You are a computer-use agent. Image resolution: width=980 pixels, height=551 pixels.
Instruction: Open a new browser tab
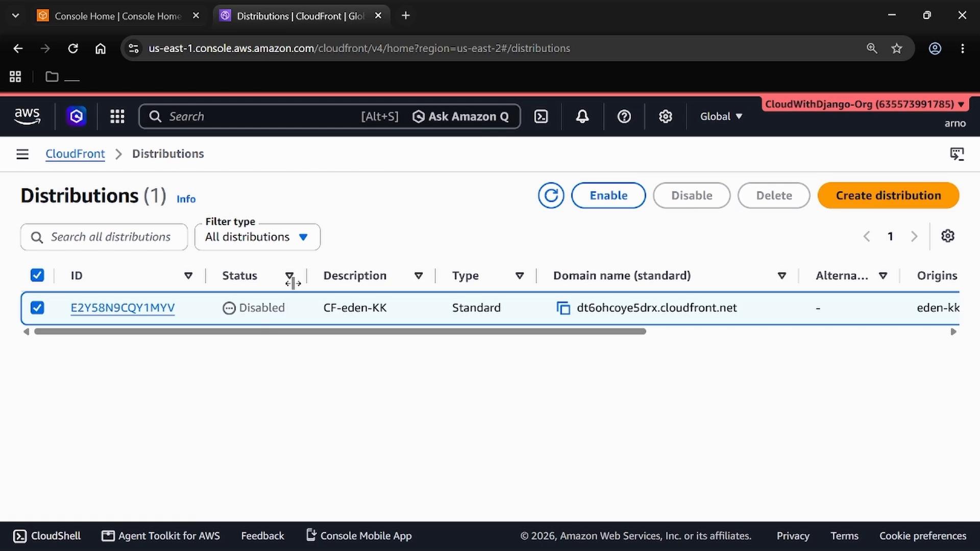(x=406, y=16)
